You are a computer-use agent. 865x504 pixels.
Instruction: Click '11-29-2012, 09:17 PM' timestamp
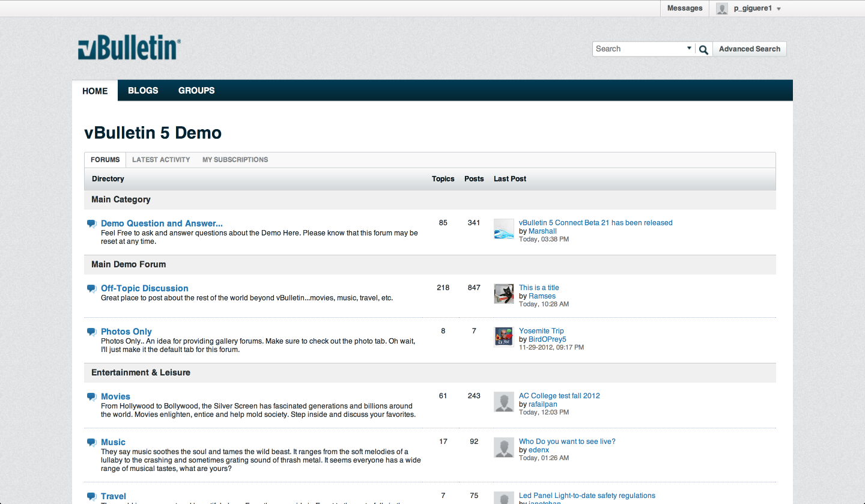551,347
